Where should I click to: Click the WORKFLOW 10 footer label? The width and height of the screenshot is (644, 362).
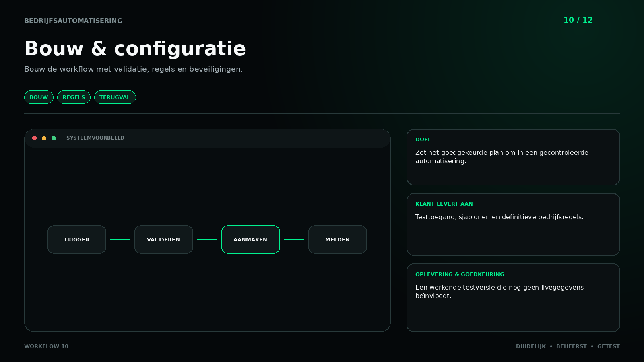click(x=46, y=346)
